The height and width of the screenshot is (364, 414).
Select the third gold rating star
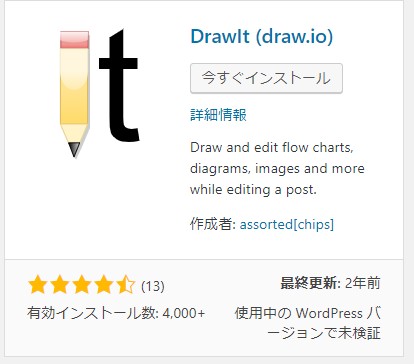click(82, 285)
